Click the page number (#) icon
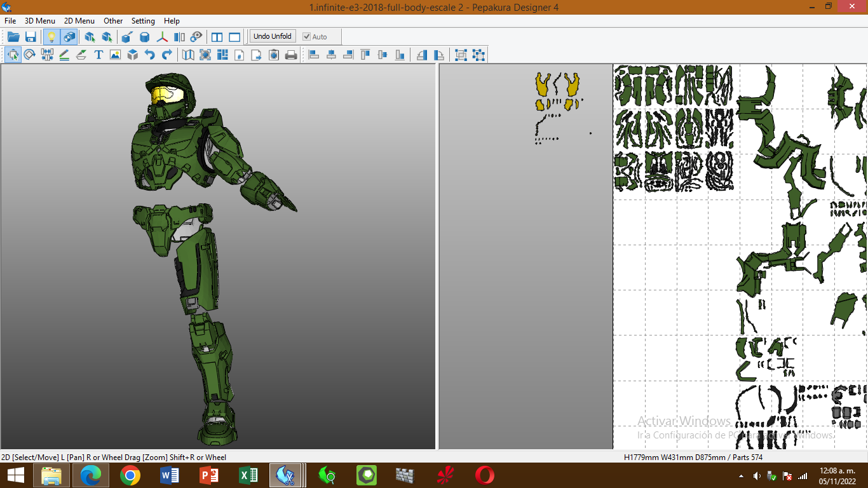 click(x=240, y=55)
